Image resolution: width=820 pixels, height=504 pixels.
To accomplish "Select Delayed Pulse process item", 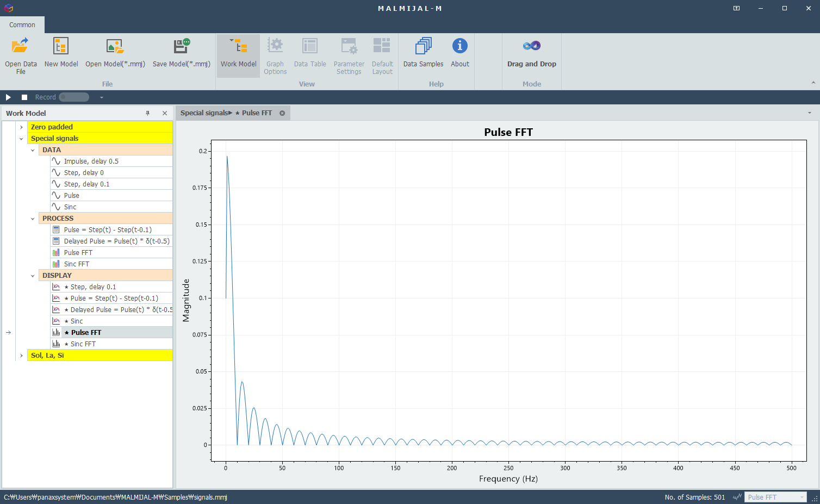I will click(111, 241).
